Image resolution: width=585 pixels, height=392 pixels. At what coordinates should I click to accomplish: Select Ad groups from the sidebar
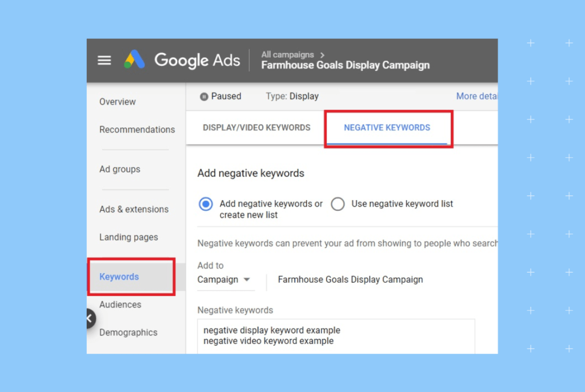pos(119,169)
